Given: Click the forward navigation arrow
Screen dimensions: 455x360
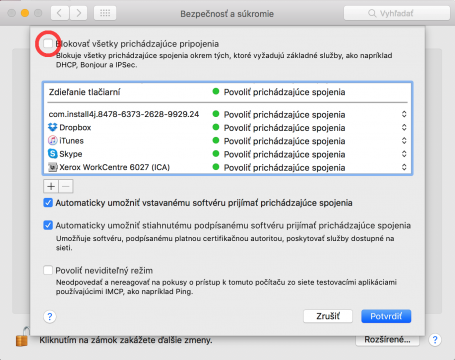Looking at the screenshot, I should [79, 13].
